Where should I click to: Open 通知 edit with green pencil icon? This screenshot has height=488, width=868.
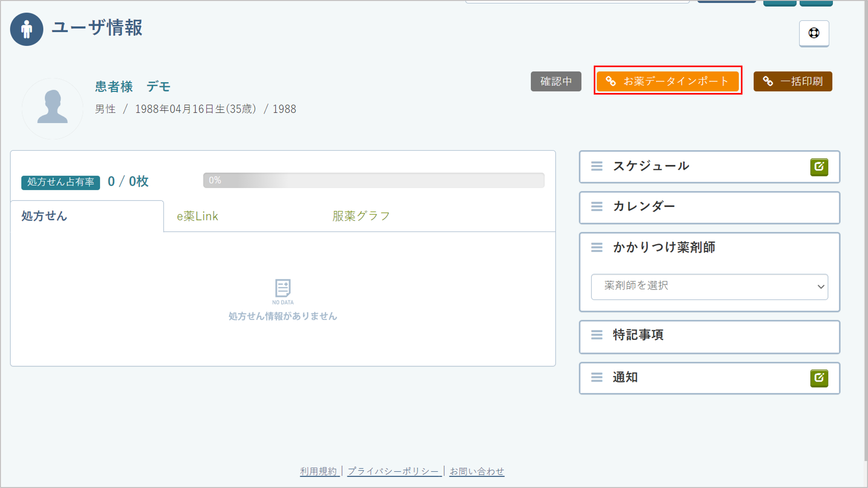819,378
